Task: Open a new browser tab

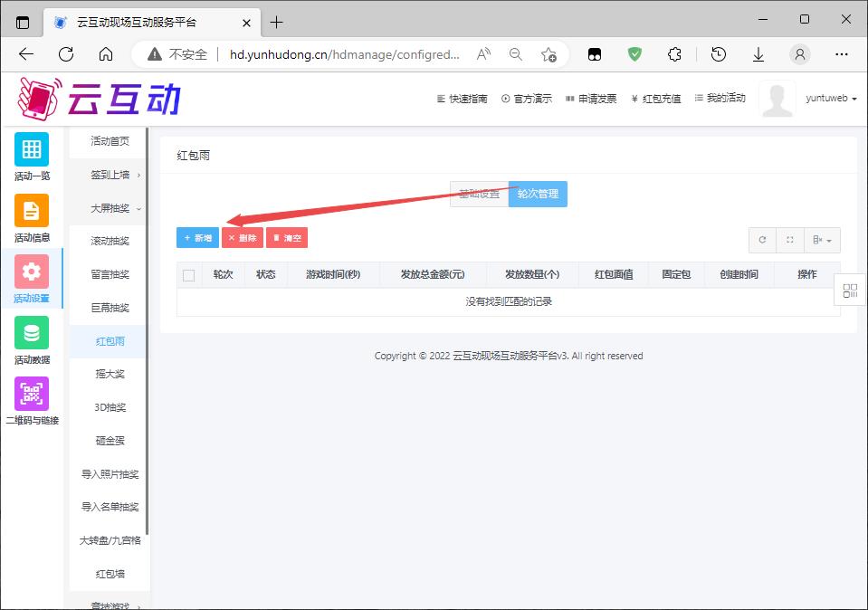Action: pyautogui.click(x=276, y=23)
